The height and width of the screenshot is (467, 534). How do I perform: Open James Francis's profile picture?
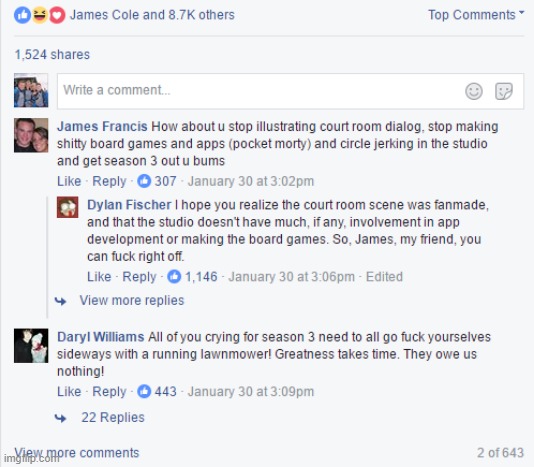[x=31, y=135]
